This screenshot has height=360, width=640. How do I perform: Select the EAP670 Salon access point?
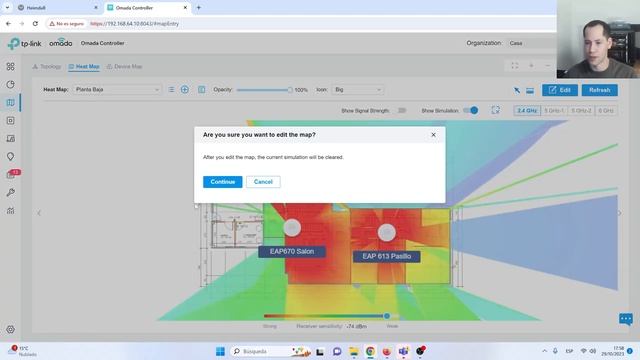click(292, 228)
